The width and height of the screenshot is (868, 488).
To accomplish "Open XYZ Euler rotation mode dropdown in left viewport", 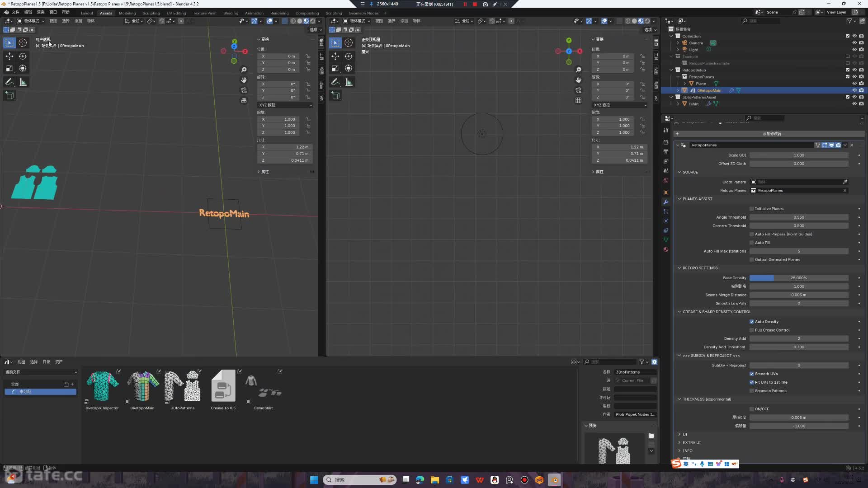I will 285,105.
